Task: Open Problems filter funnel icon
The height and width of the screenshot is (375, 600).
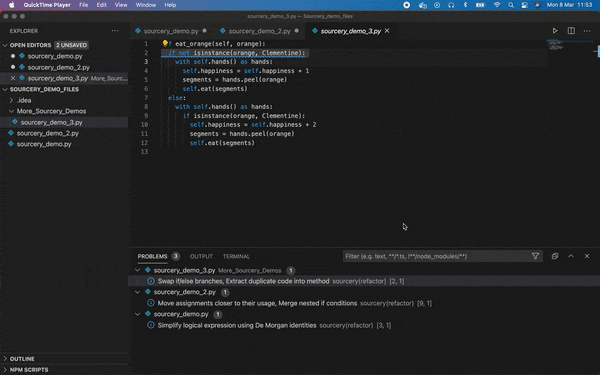Action: [x=535, y=256]
